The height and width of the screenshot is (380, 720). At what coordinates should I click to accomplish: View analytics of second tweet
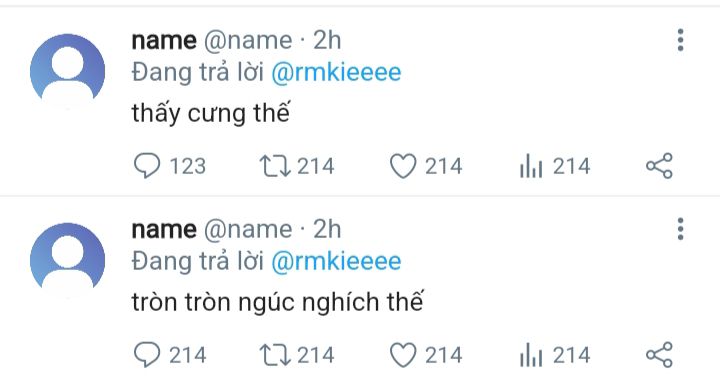point(531,355)
